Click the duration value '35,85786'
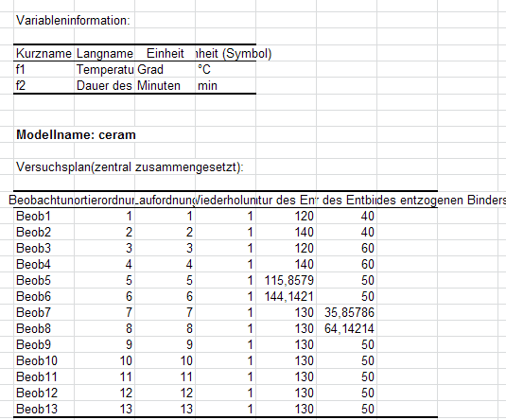The width and height of the screenshot is (506, 420). [x=346, y=312]
